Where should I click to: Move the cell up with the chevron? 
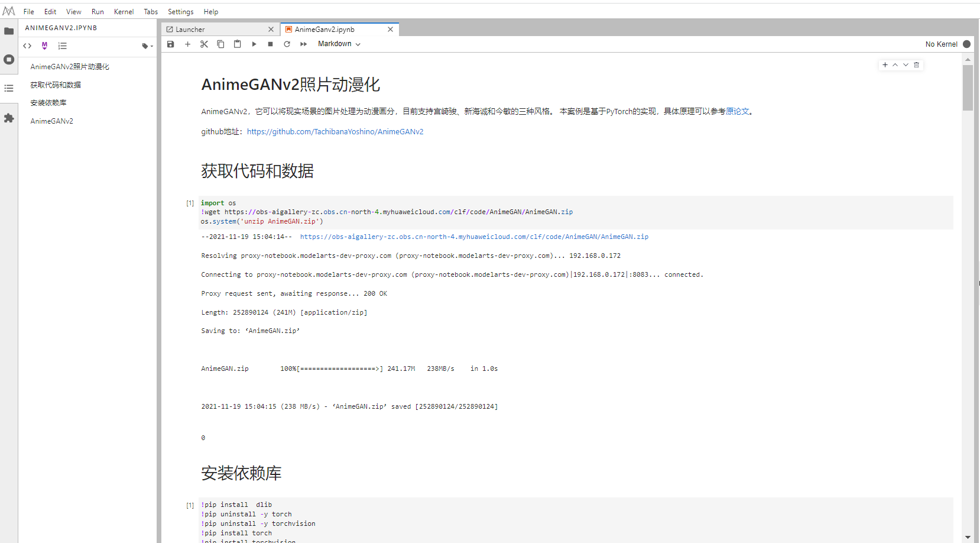[895, 64]
